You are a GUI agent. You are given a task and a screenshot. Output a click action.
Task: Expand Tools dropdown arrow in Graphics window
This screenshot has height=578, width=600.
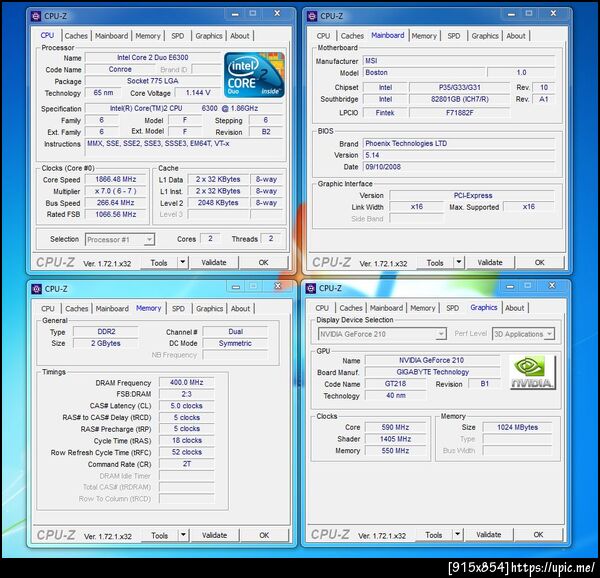point(458,534)
